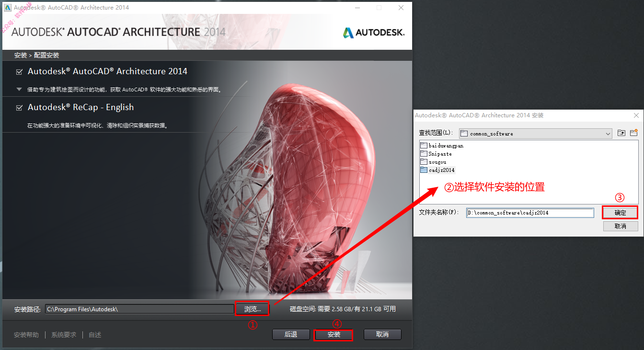The width and height of the screenshot is (644, 350).
Task: Close the folder browse dialog
Action: click(x=636, y=115)
